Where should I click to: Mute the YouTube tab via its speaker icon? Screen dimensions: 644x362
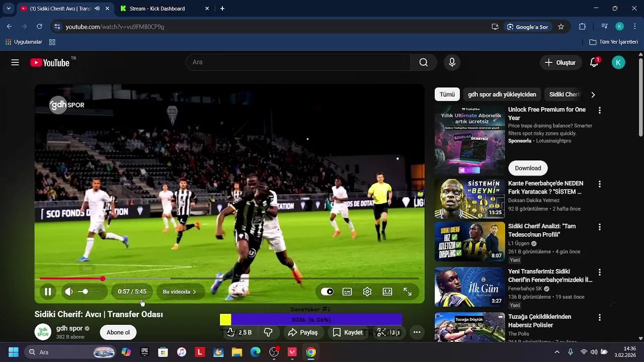point(97,9)
